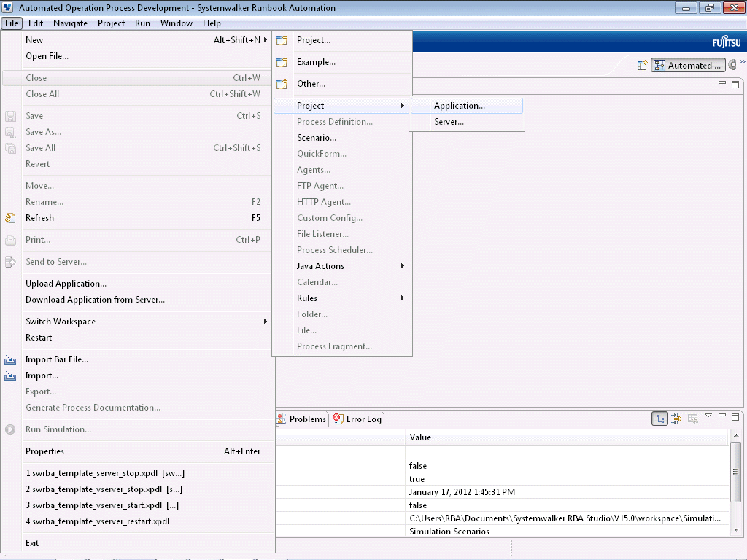Minimize the upper editor area
The image size is (747, 560).
coord(722,83)
